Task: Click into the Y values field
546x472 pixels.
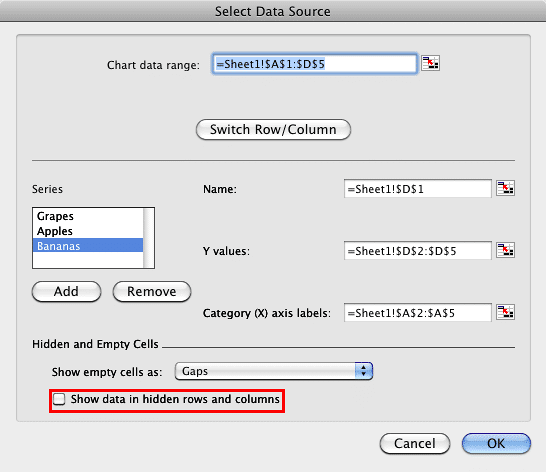Action: pyautogui.click(x=418, y=251)
